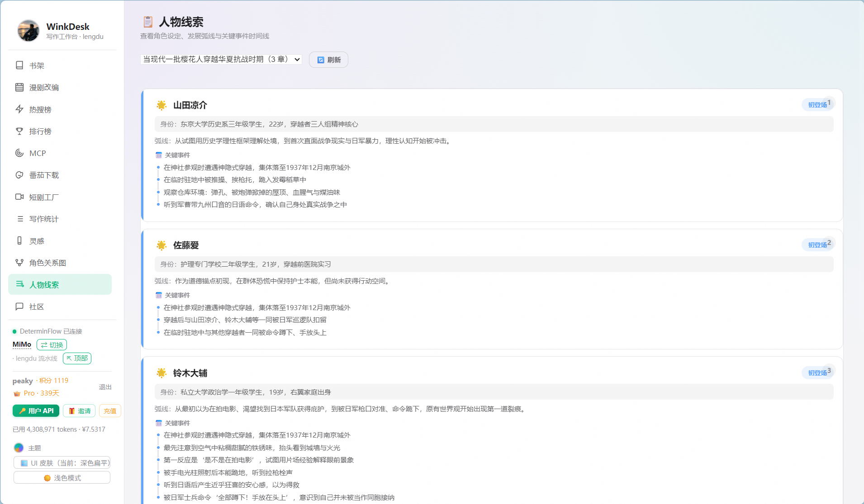Click 初登场 3 badge on 铃木大辅 card
The image size is (864, 504).
(x=818, y=372)
